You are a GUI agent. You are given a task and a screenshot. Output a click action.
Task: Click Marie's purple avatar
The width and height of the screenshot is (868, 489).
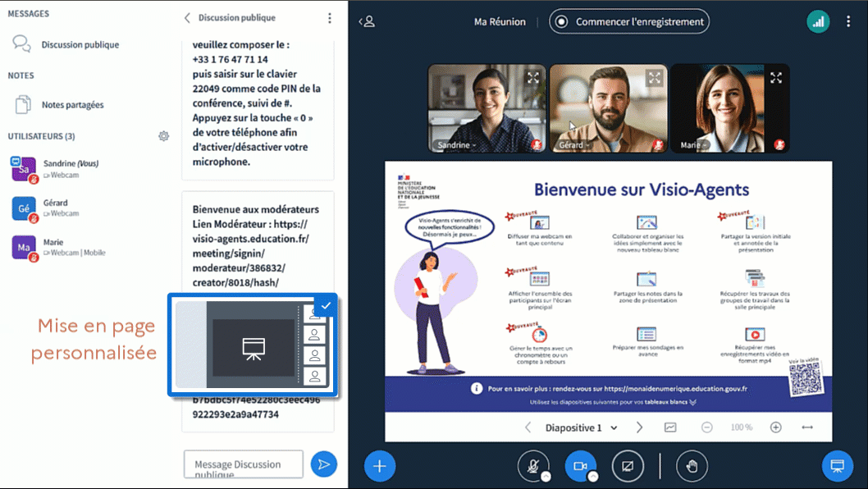coord(24,248)
